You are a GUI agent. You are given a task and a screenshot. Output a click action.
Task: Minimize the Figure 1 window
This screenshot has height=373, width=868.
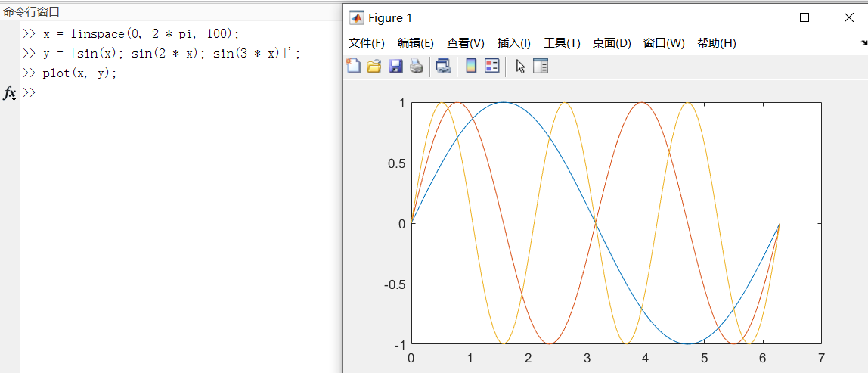761,17
